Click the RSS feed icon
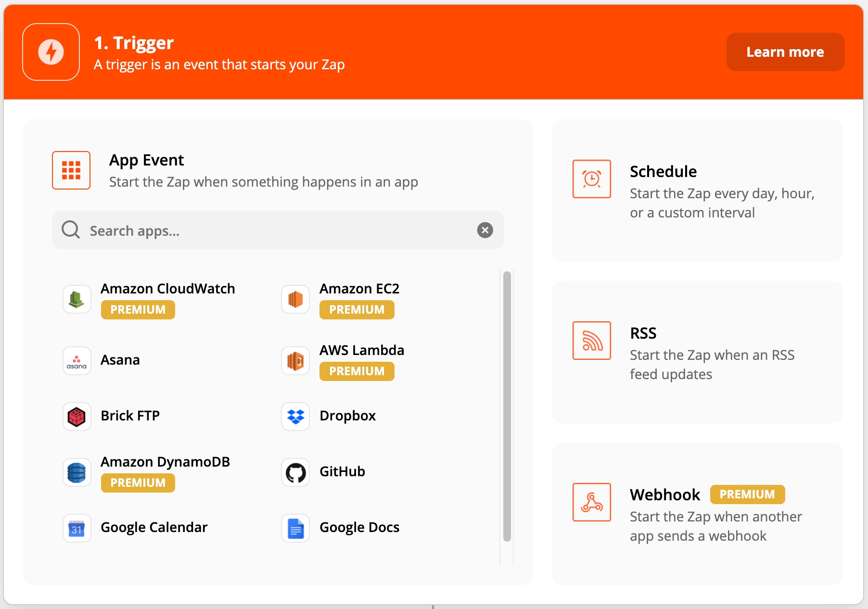The width and height of the screenshot is (868, 609). 592,341
